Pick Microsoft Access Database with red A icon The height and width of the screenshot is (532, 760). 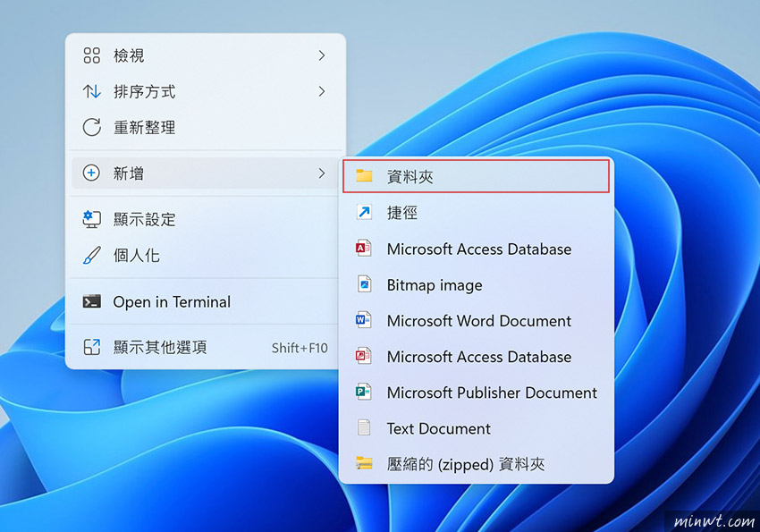[476, 249]
